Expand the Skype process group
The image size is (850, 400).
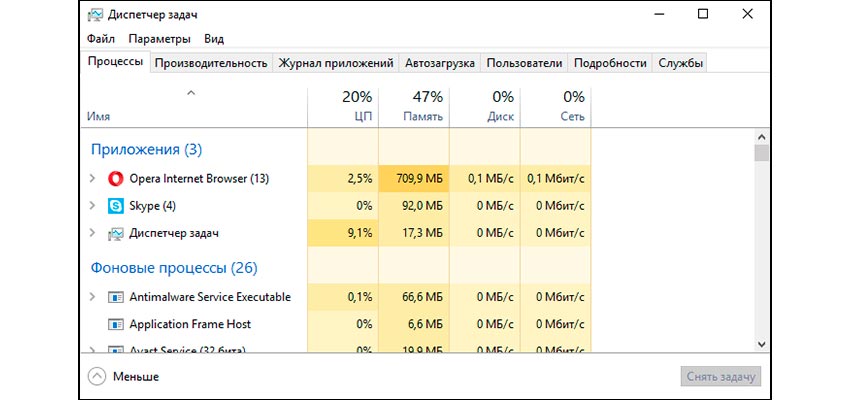pyautogui.click(x=92, y=206)
